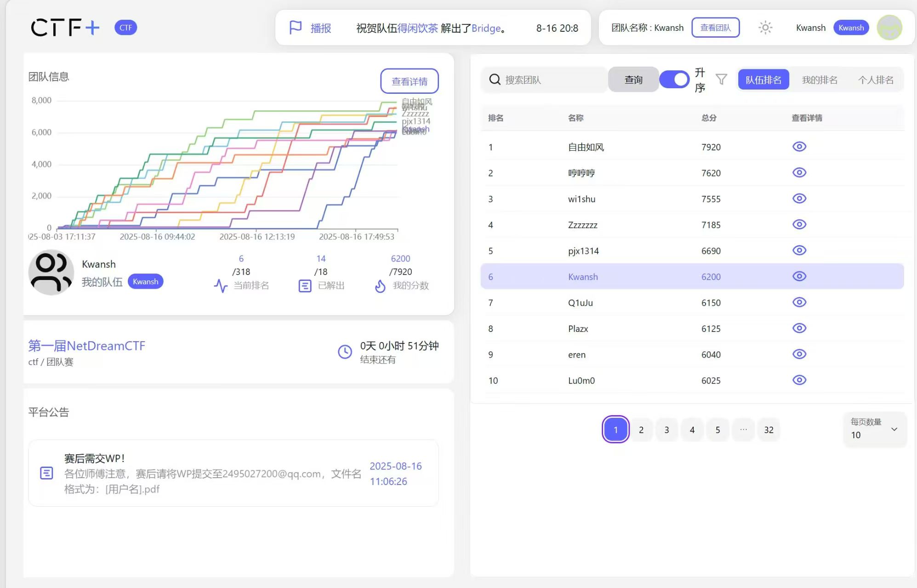917x588 pixels.
Task: Select the 队伍排名 tab
Action: [763, 80]
